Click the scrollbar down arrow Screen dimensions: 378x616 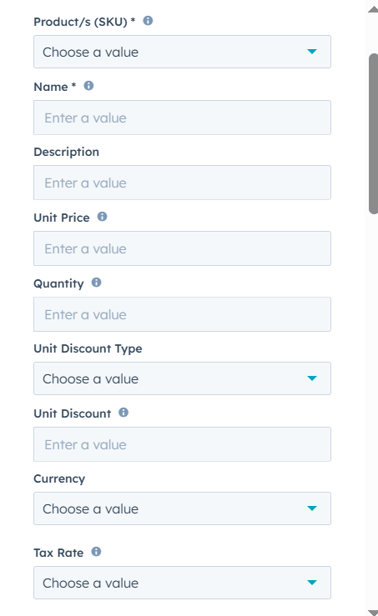click(x=373, y=612)
